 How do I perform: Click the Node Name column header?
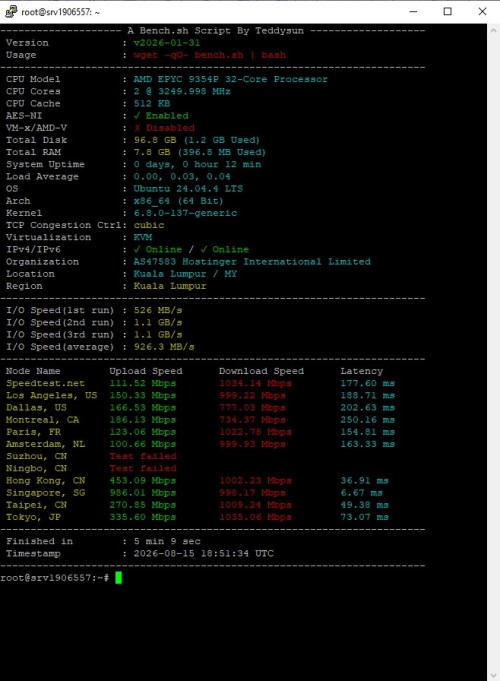[33, 371]
